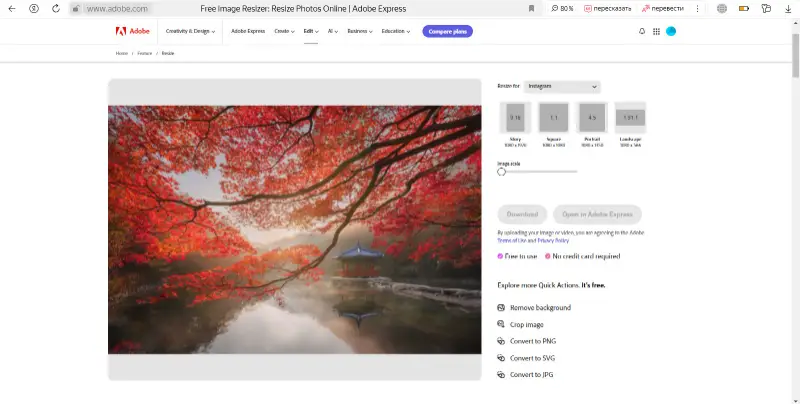Open browser downloads arrow icon
Screen dimensions: 800x404
point(788,9)
